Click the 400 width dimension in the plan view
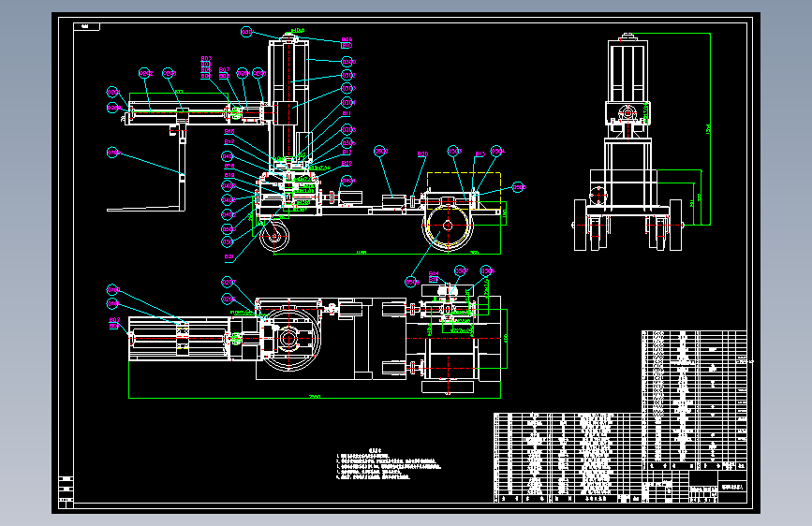The height and width of the screenshot is (526, 812). [506, 339]
